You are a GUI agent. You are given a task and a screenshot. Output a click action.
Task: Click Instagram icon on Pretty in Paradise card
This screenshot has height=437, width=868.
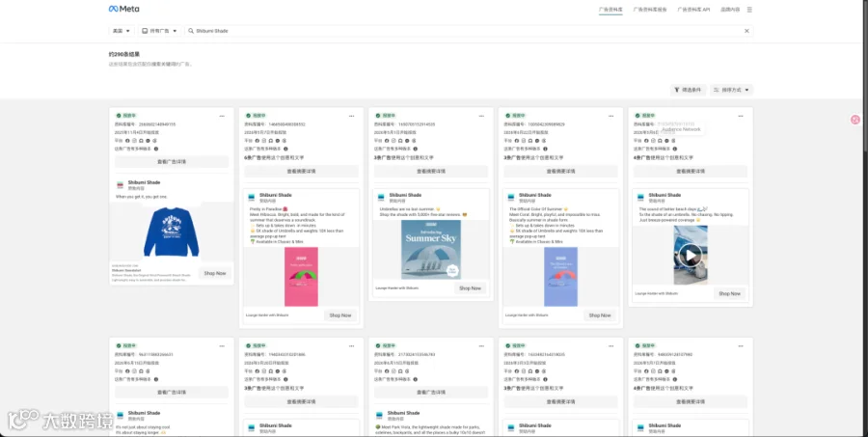[x=263, y=141]
